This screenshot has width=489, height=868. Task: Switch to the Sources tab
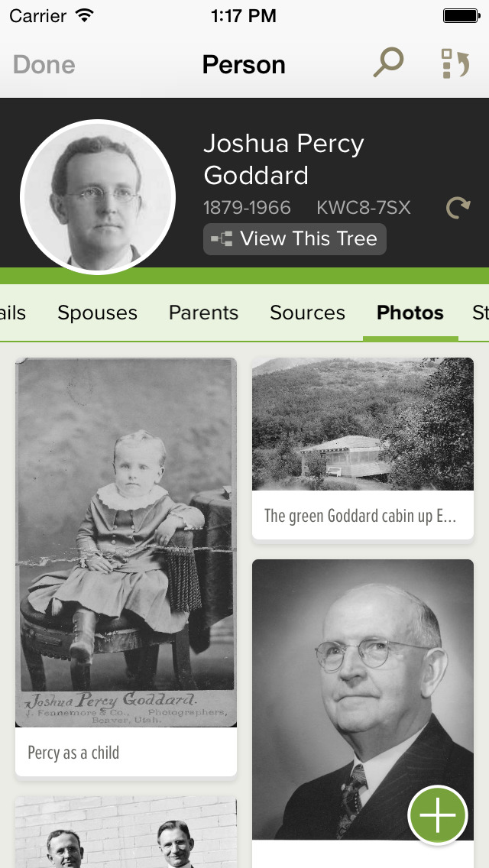tap(307, 313)
